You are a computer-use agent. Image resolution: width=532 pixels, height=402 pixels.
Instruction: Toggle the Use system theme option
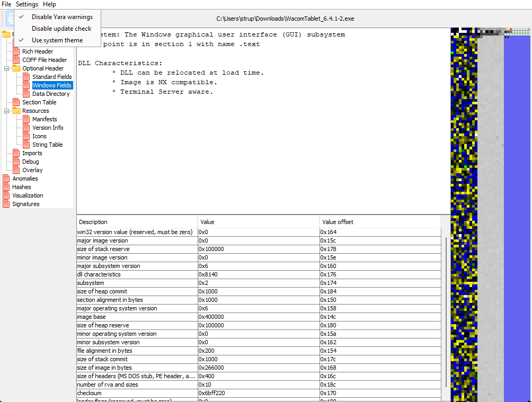tap(57, 40)
